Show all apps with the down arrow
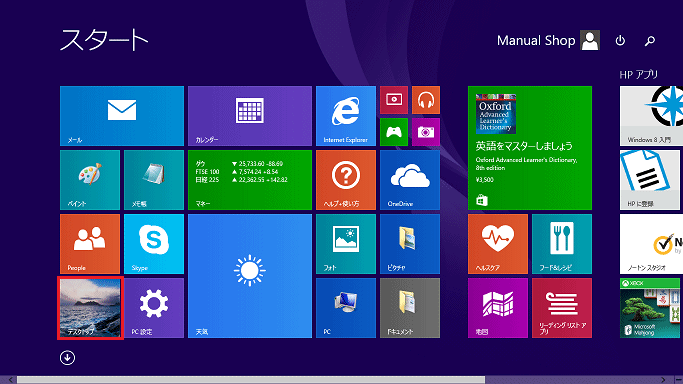Image resolution: width=683 pixels, height=384 pixels. (x=67, y=358)
